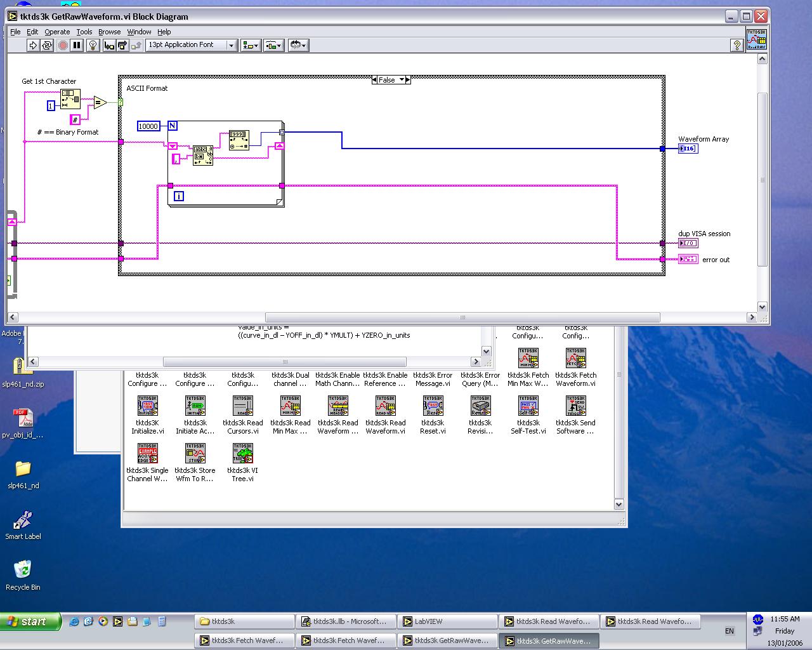
Task: Click the Run Continuously button
Action: pyautogui.click(x=47, y=45)
